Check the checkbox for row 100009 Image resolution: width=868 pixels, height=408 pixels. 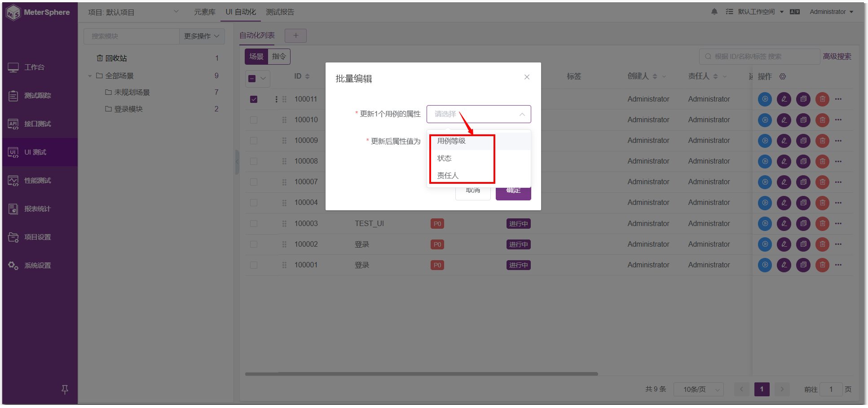pyautogui.click(x=254, y=141)
